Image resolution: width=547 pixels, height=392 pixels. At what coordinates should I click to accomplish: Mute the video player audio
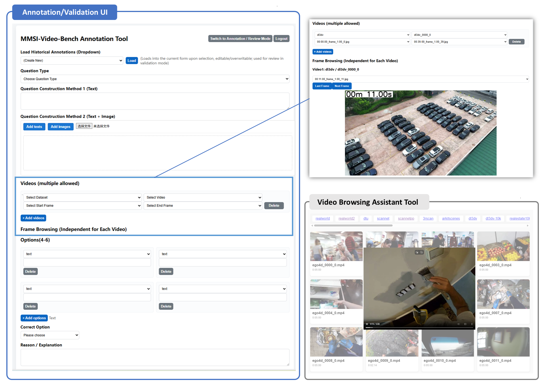tap(458, 324)
